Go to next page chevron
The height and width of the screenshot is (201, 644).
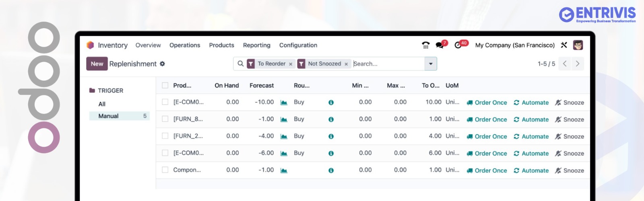(578, 64)
